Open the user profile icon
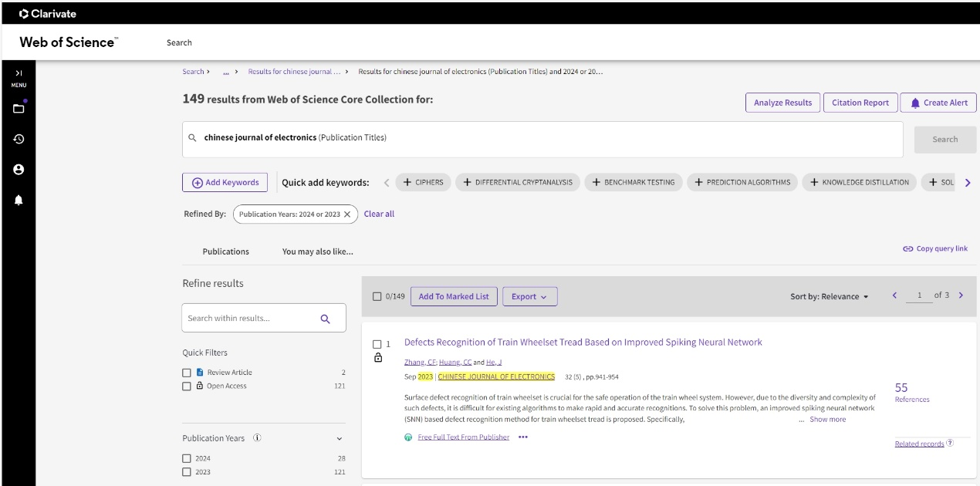 (19, 170)
